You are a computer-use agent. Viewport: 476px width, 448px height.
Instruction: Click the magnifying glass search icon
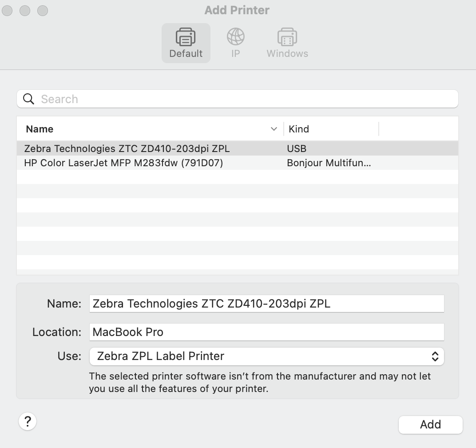point(28,99)
